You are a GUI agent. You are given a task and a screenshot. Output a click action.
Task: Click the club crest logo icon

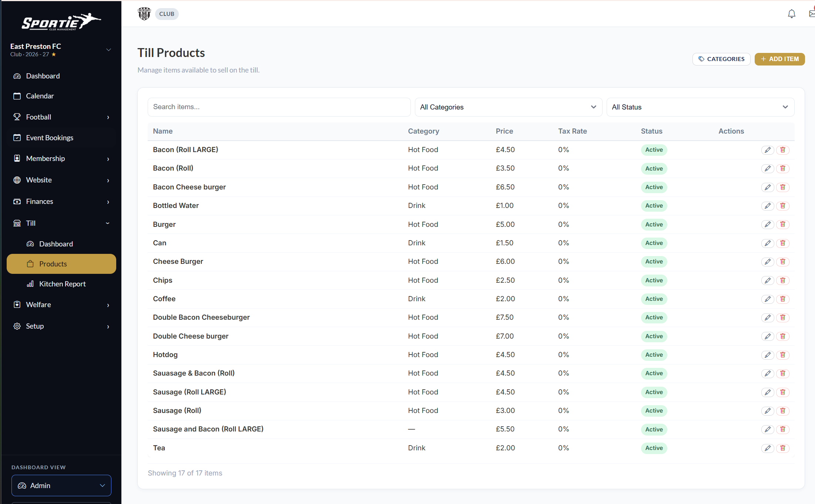pyautogui.click(x=144, y=14)
